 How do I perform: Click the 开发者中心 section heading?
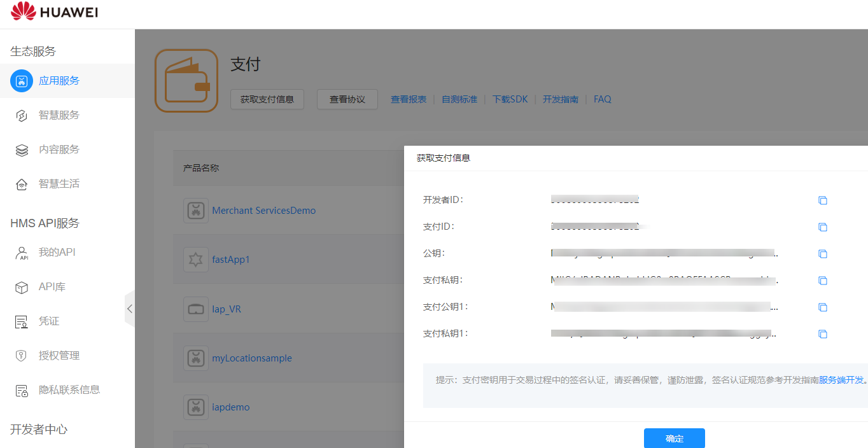click(39, 430)
